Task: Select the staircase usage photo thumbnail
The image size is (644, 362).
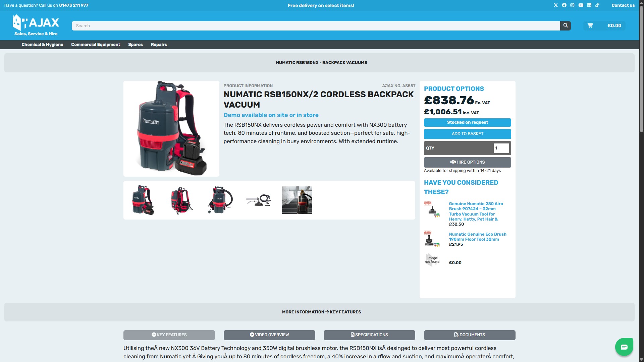Action: [x=297, y=200]
